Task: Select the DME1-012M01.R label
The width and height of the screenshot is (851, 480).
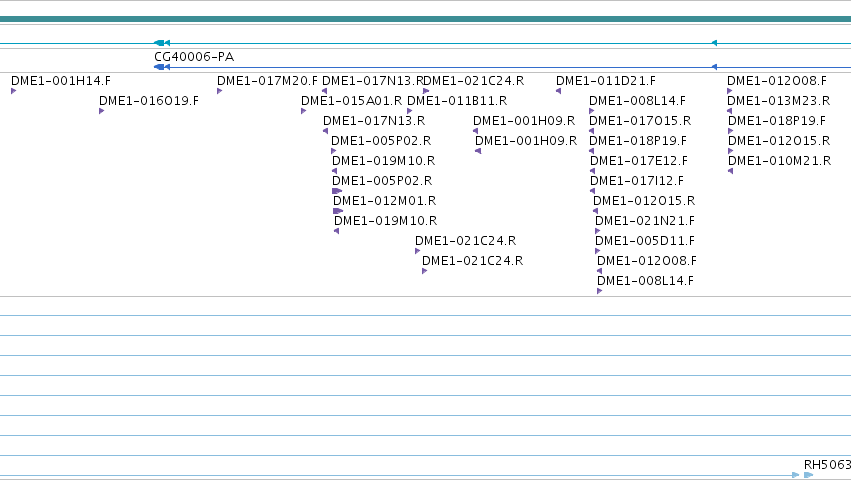Action: click(385, 201)
